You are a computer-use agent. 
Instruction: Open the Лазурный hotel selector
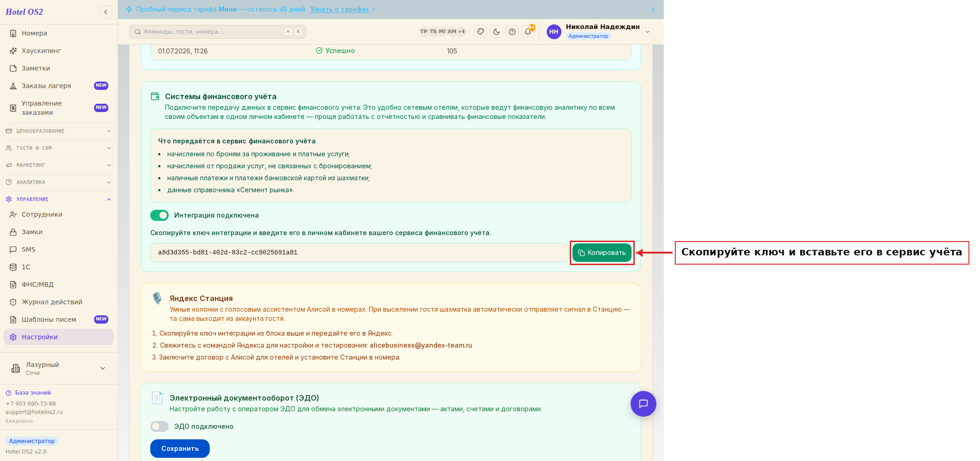click(x=59, y=368)
